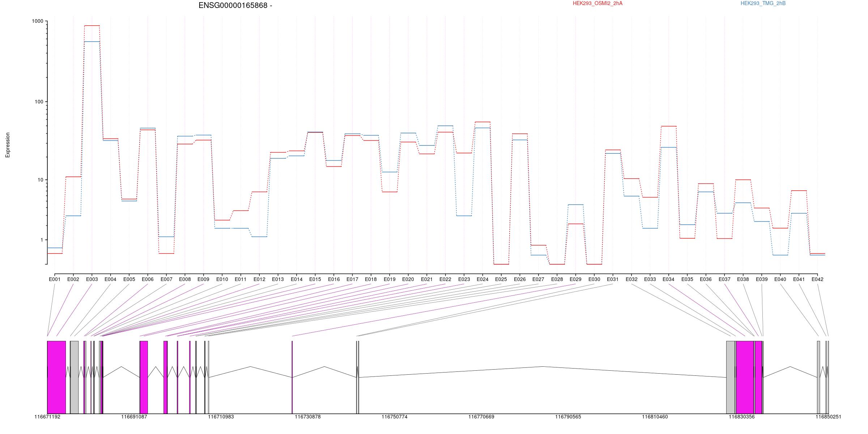Click exon label E039
868x434 pixels.
pyautogui.click(x=762, y=280)
